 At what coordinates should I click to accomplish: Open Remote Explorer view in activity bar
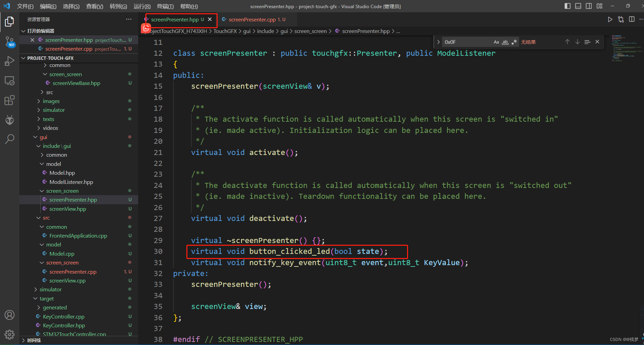[10, 81]
